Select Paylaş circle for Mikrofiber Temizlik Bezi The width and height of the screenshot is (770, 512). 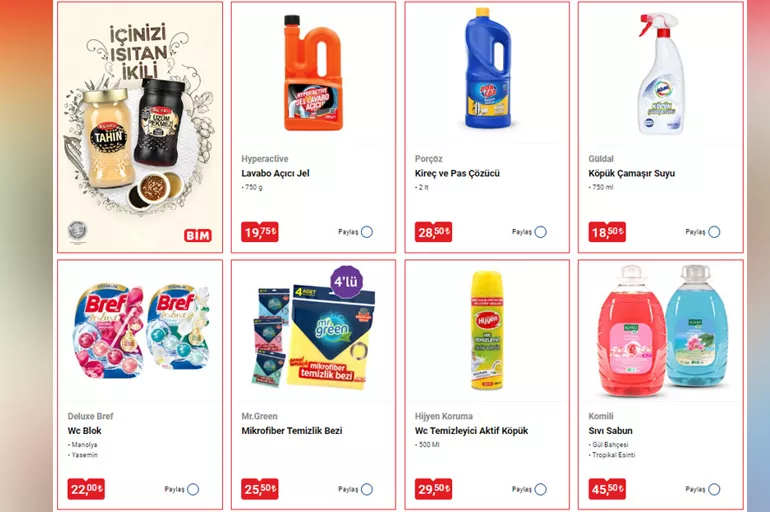(367, 489)
